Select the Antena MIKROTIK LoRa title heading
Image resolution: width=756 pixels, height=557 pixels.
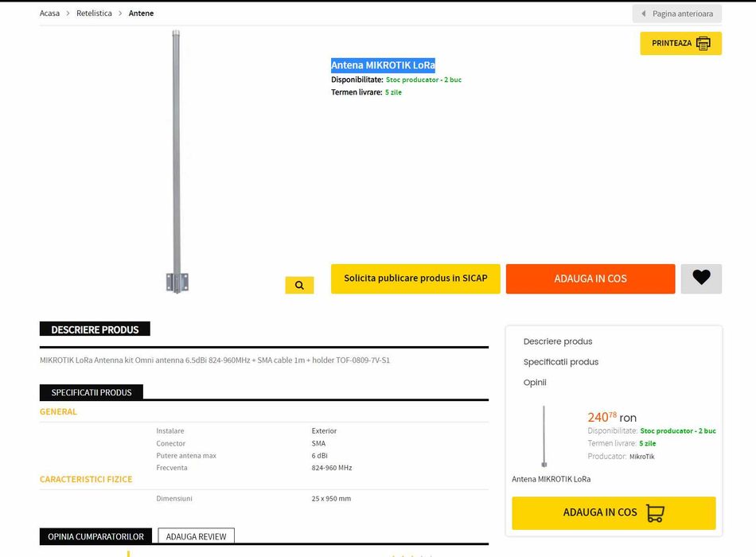coord(383,65)
